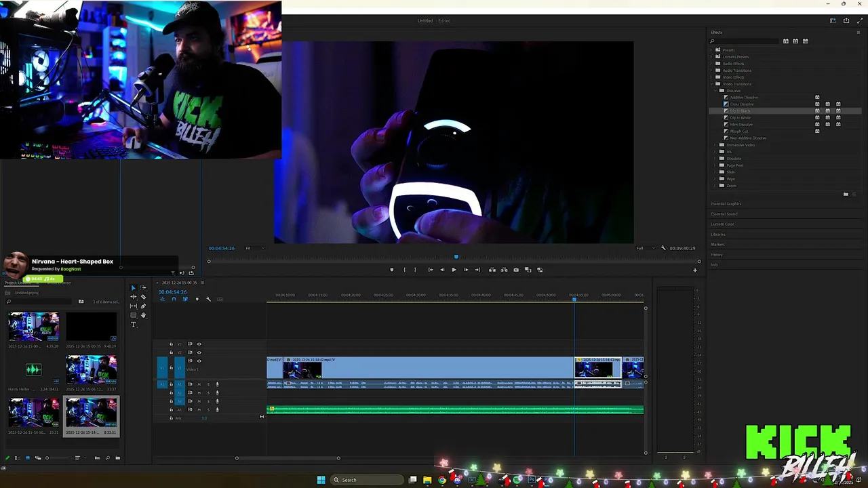Image resolution: width=868 pixels, height=488 pixels.
Task: Collapse the Video Transitions folder
Action: click(x=711, y=84)
